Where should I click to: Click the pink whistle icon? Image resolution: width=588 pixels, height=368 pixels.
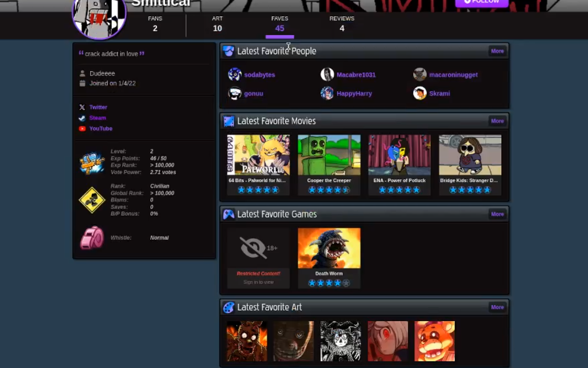(92, 238)
